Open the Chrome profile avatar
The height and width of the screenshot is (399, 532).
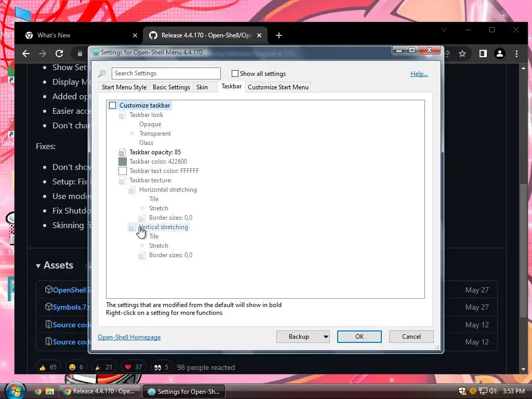coord(500,54)
